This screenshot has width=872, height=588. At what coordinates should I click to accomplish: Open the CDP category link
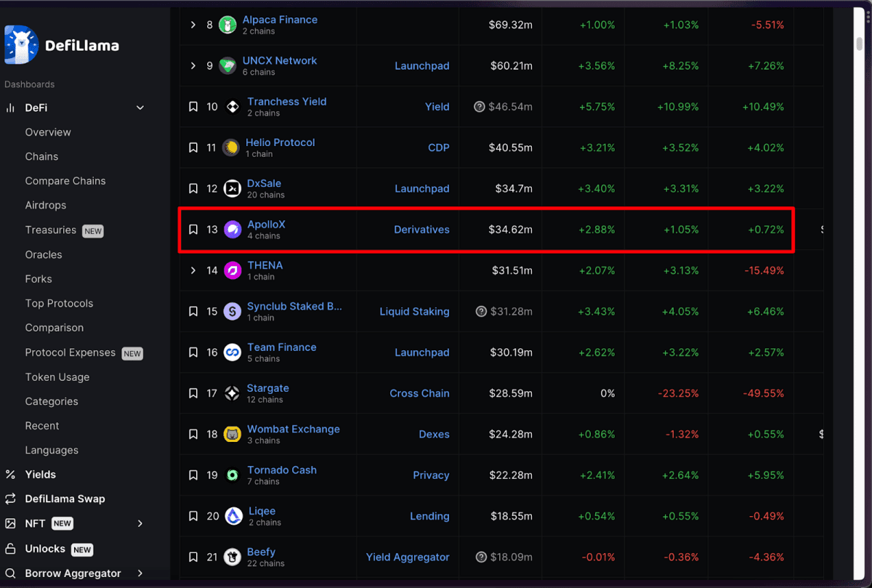439,148
